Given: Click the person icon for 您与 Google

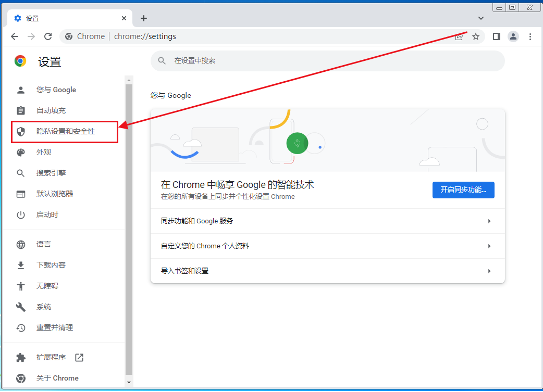Looking at the screenshot, I should (21, 90).
